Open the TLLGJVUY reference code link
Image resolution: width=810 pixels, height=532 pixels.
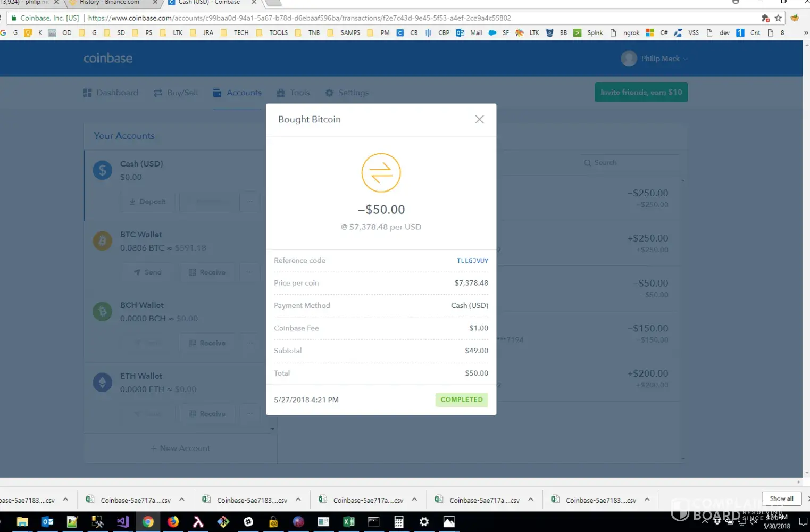tap(472, 261)
